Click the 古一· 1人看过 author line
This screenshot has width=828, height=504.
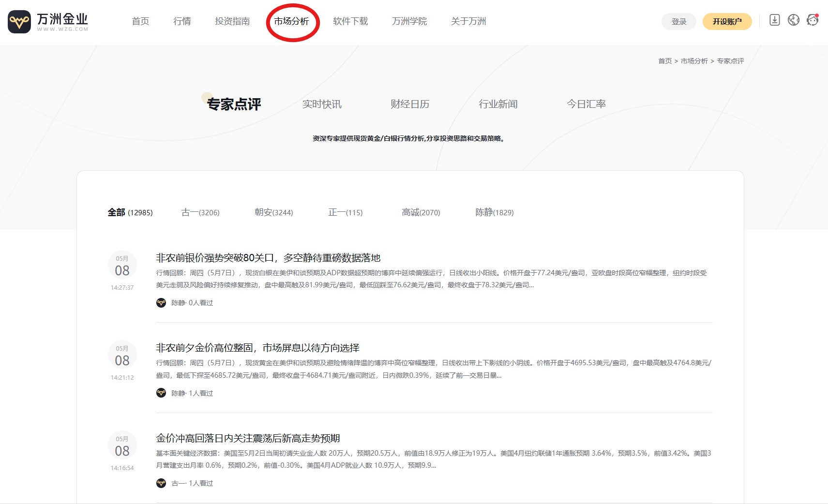192,483
